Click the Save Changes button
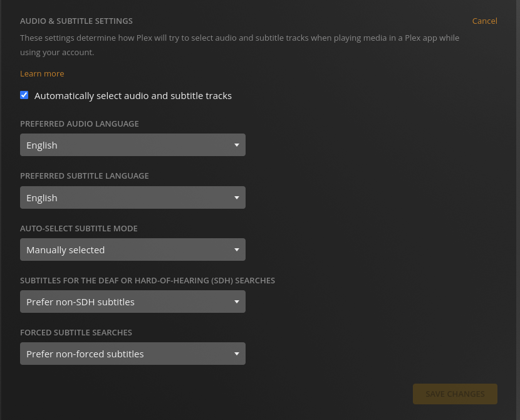 455,394
